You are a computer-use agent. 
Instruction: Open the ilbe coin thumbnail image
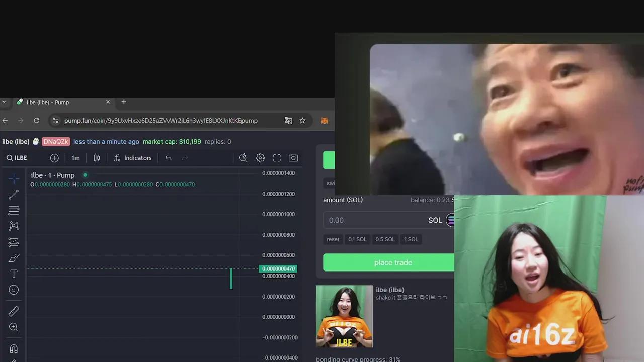pyautogui.click(x=344, y=316)
